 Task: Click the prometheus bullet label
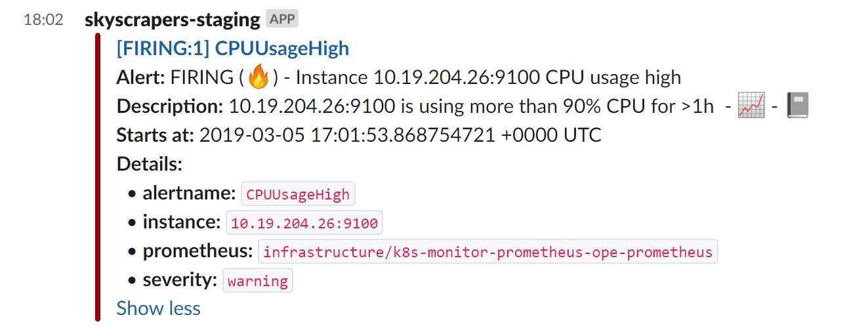[x=197, y=251]
